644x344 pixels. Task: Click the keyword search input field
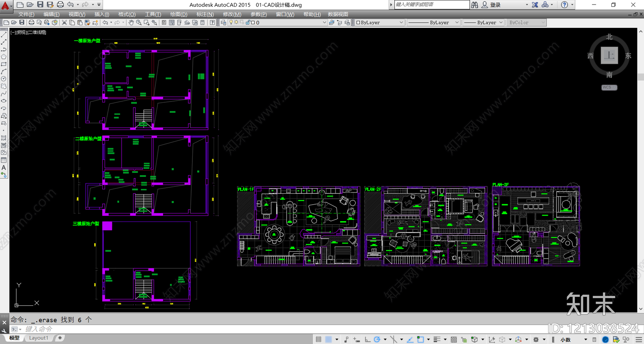click(x=431, y=4)
